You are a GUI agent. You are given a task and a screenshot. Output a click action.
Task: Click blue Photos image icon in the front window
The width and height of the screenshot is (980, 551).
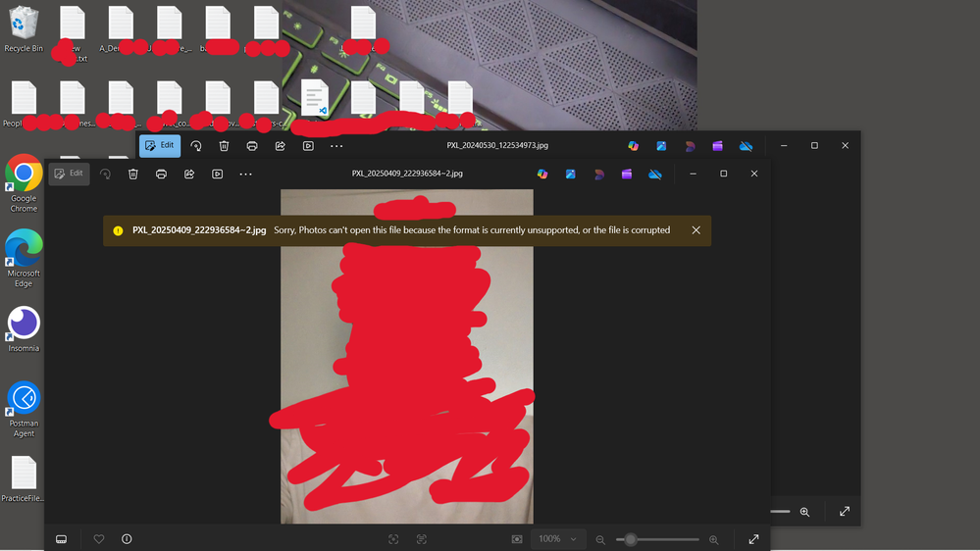[x=571, y=175]
